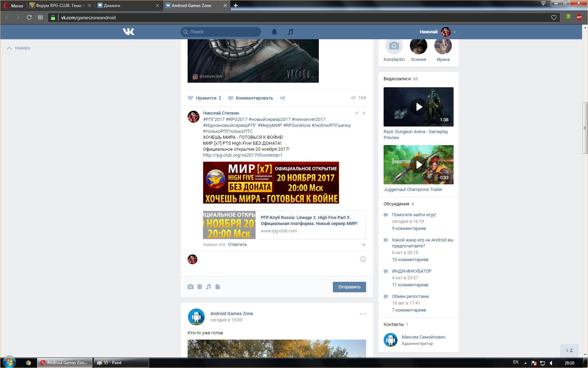Open Konstantin's member profile

click(x=394, y=51)
